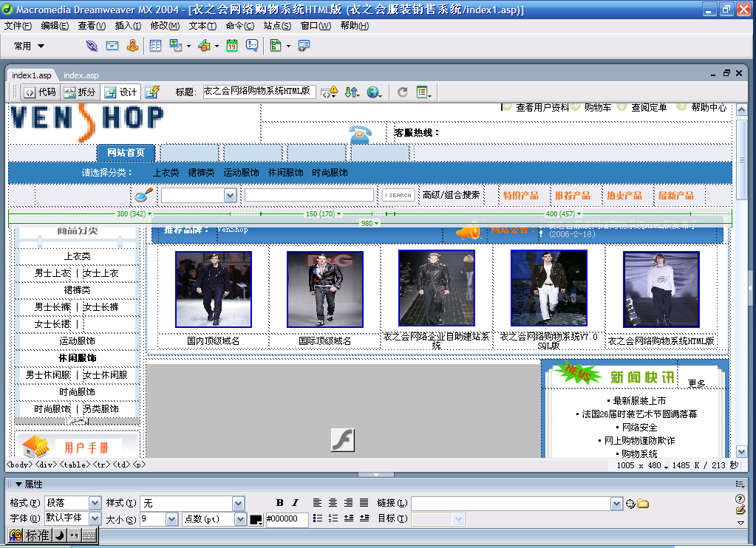Switch to the index.asp document tab
The height and width of the screenshot is (548, 756).
81,75
